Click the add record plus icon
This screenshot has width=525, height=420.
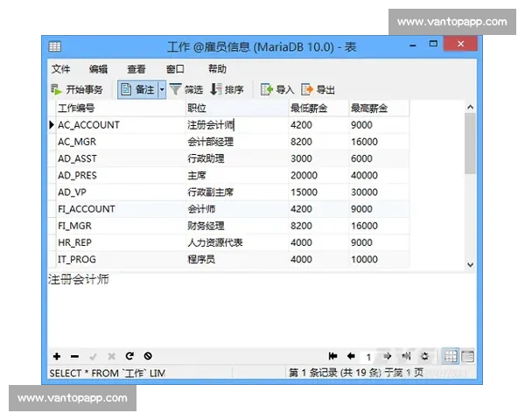tap(57, 356)
